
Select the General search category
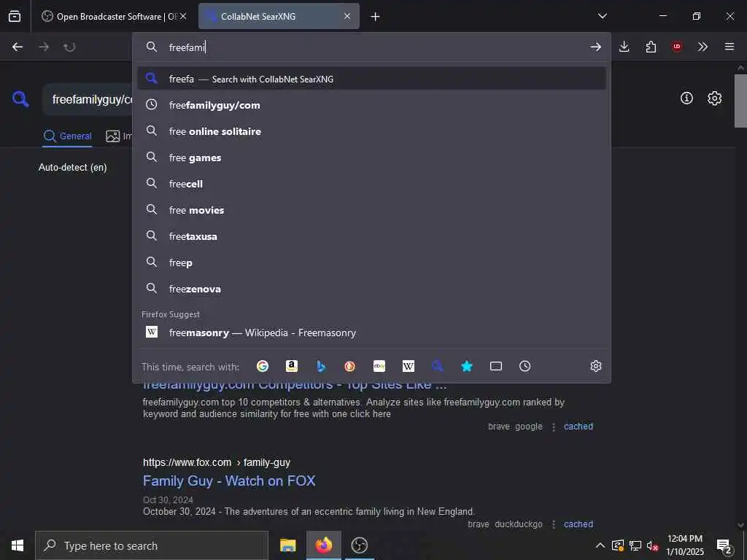click(68, 136)
